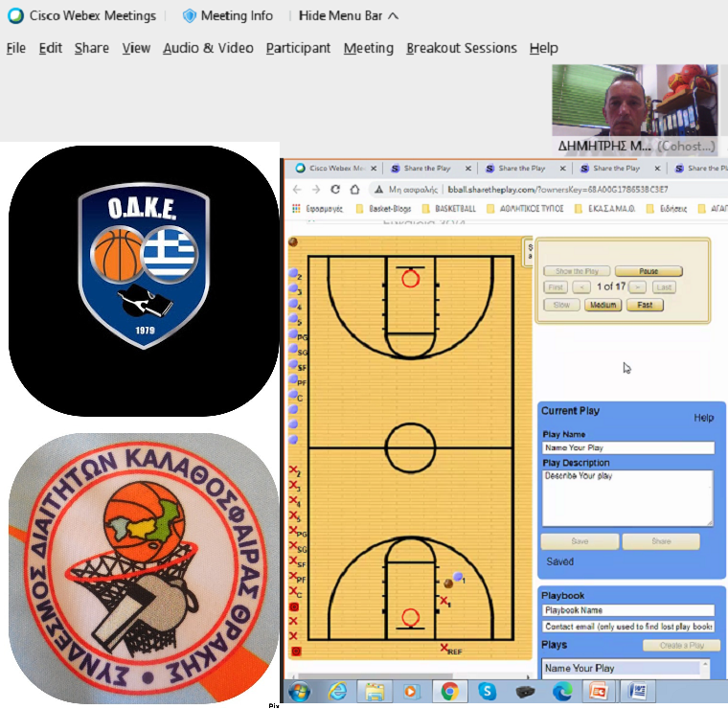Jump to the Last frame
The height and width of the screenshot is (709, 728).
coord(664,287)
